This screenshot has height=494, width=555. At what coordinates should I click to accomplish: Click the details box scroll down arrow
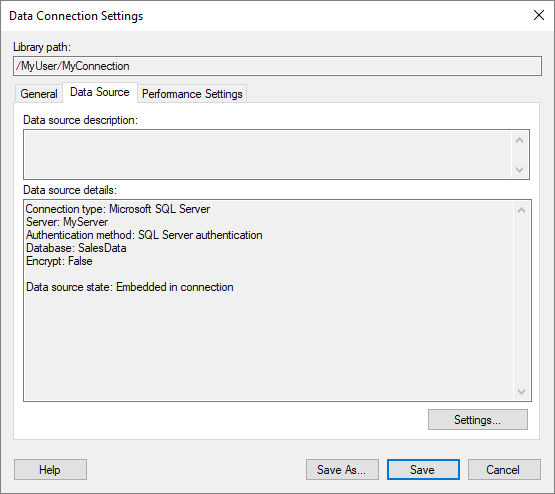(x=521, y=391)
